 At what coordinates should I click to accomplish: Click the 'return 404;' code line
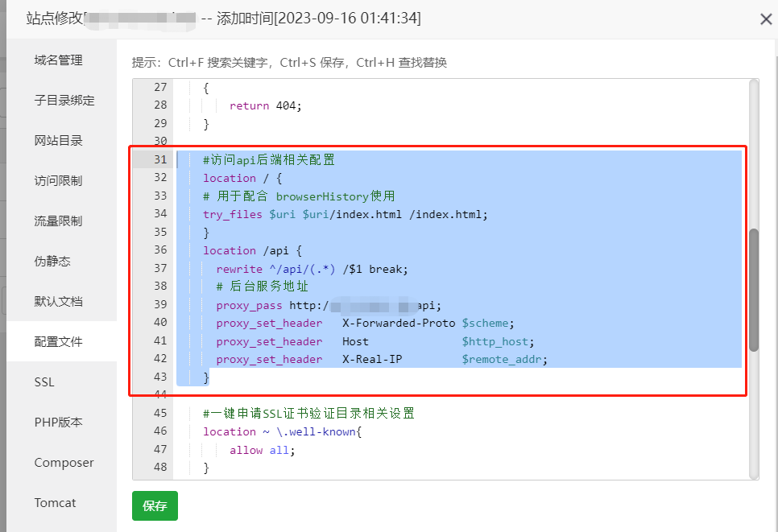click(265, 105)
